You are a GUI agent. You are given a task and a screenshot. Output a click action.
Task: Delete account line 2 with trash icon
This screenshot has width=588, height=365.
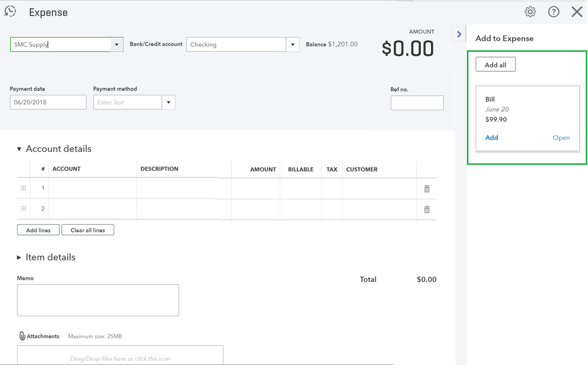[427, 210]
